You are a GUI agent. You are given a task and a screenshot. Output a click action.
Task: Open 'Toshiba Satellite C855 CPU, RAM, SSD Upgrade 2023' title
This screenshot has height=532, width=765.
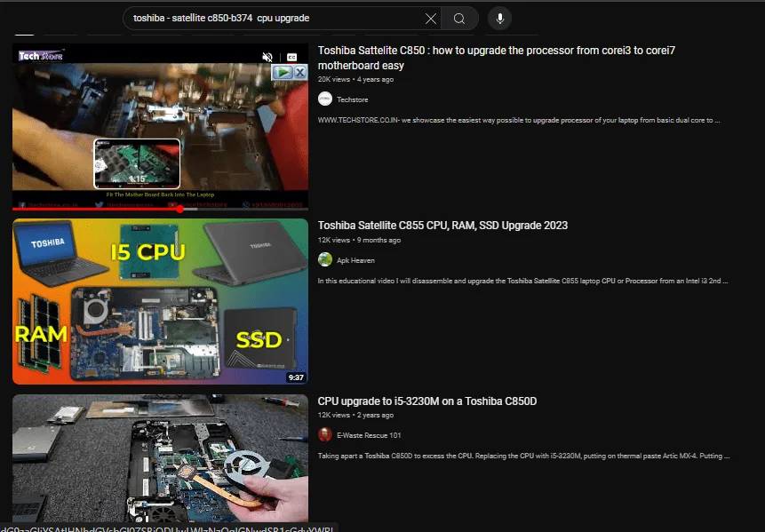pyautogui.click(x=442, y=226)
